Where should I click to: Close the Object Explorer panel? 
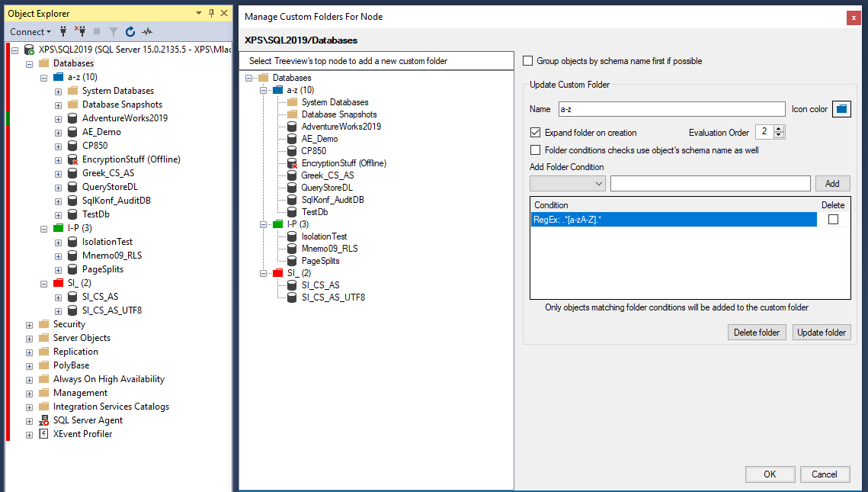(224, 13)
